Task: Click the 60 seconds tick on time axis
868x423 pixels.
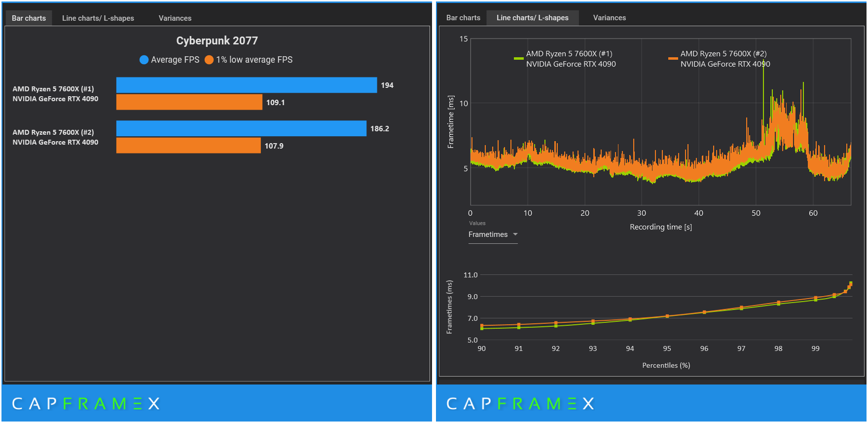Action: (813, 213)
